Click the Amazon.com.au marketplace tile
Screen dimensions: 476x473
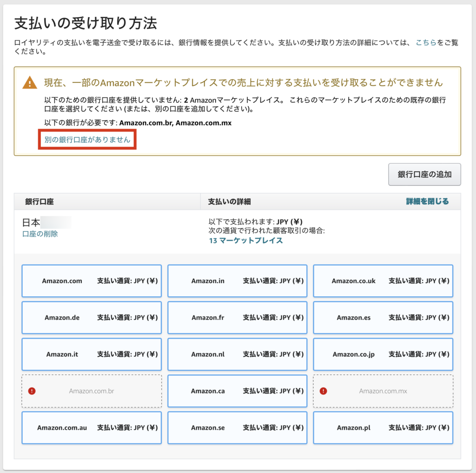click(92, 428)
